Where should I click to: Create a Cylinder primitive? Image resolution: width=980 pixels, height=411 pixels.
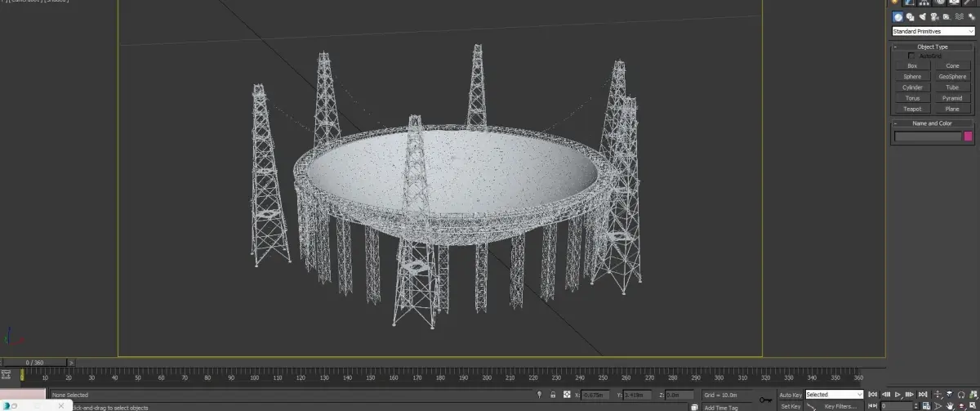(x=912, y=87)
